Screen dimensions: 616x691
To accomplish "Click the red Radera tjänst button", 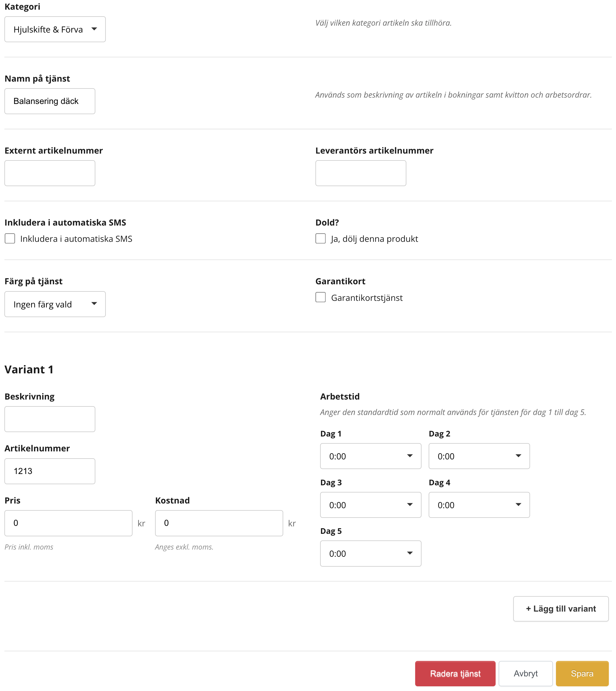I will (455, 673).
